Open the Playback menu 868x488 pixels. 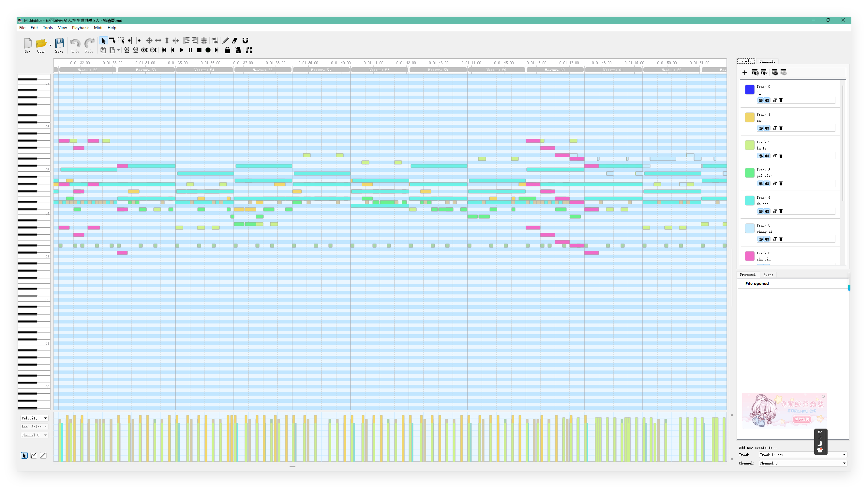pos(80,28)
